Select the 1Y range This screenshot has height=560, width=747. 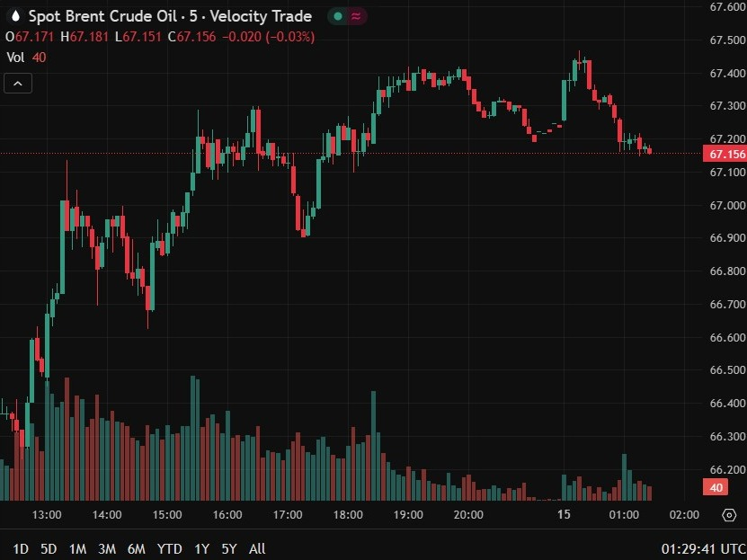[202, 549]
